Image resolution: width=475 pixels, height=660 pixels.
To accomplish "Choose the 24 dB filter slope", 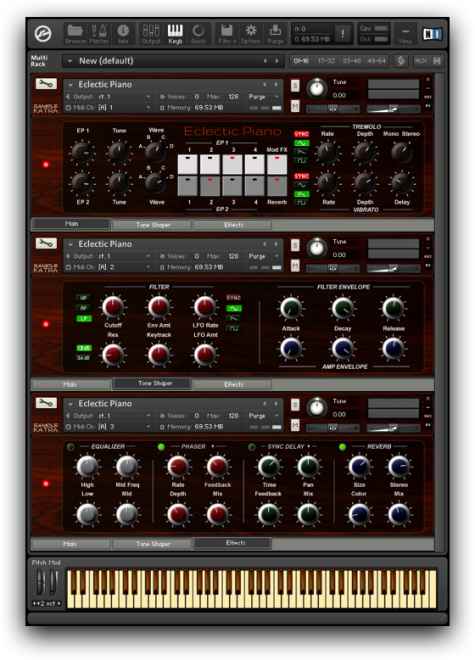I will pyautogui.click(x=83, y=357).
